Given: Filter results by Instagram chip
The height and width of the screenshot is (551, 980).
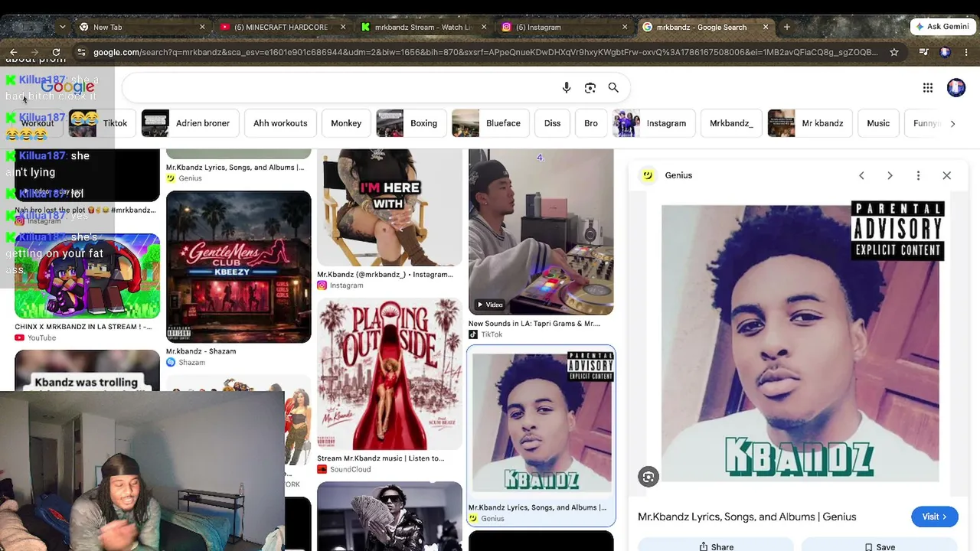Looking at the screenshot, I should [x=653, y=123].
